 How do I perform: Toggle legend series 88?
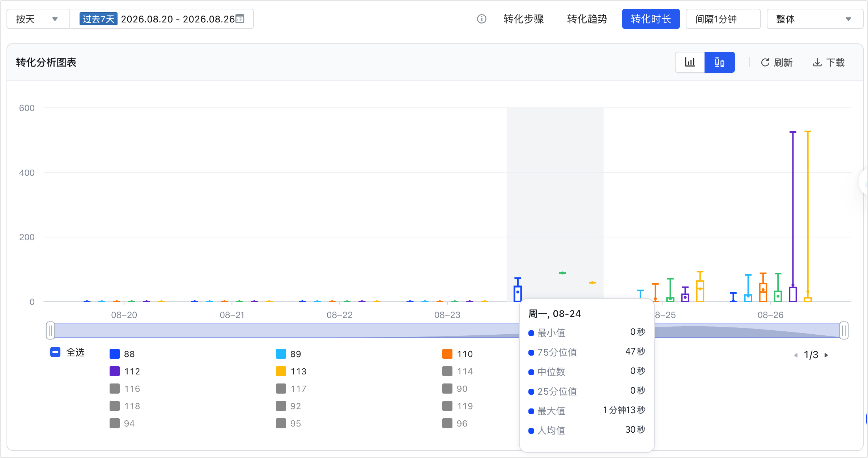122,354
